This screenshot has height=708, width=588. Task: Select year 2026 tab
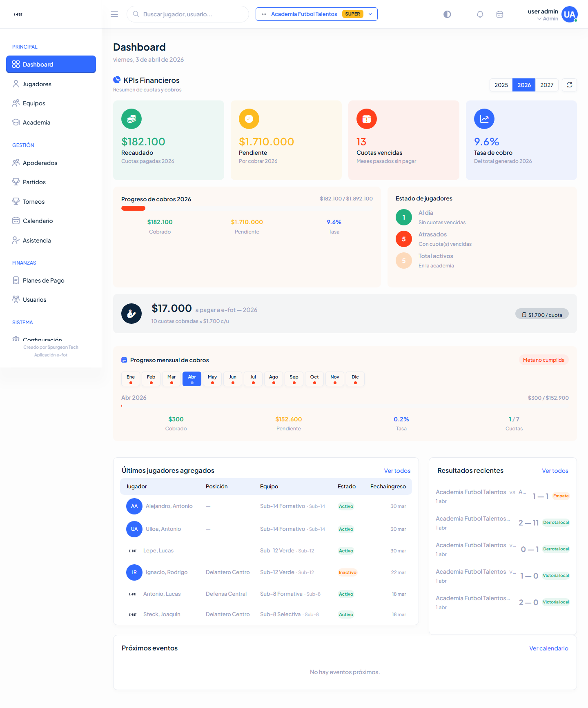524,85
